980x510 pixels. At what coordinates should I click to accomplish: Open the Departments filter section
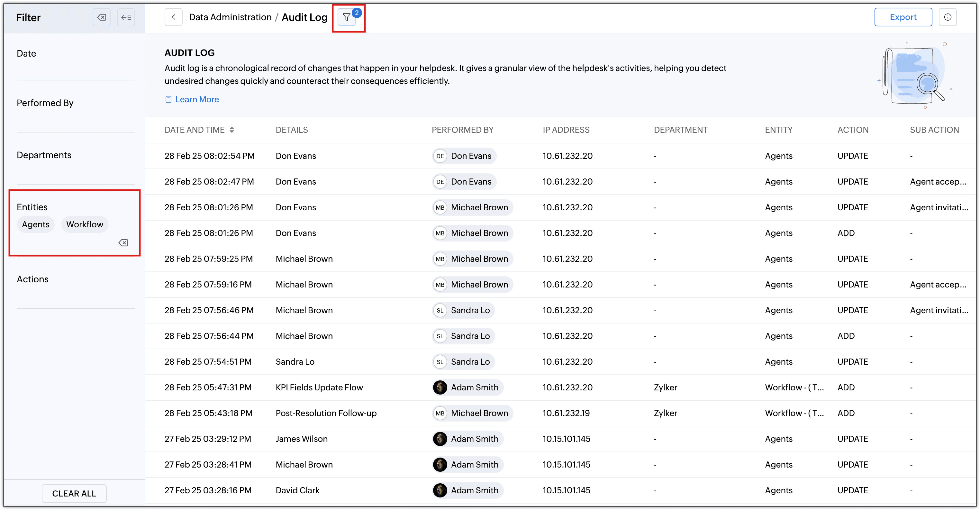44,155
